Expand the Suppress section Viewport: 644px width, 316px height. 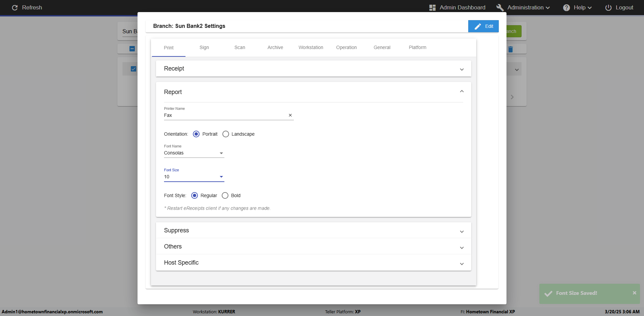coord(313,230)
